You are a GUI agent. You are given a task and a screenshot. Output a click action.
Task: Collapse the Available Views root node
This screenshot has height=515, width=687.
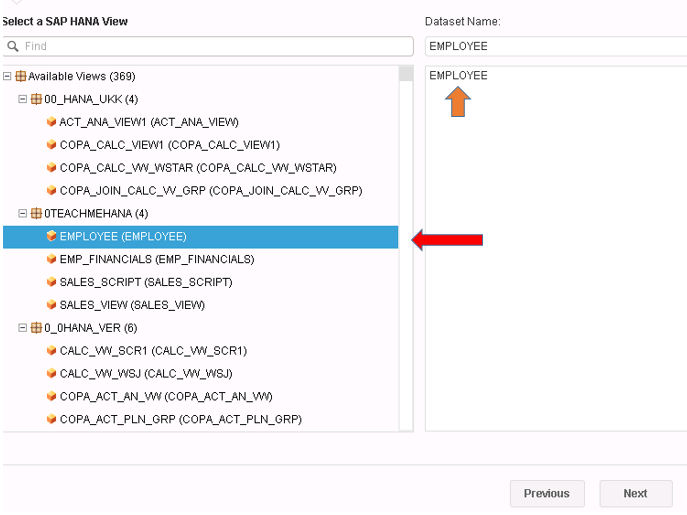coord(7,76)
